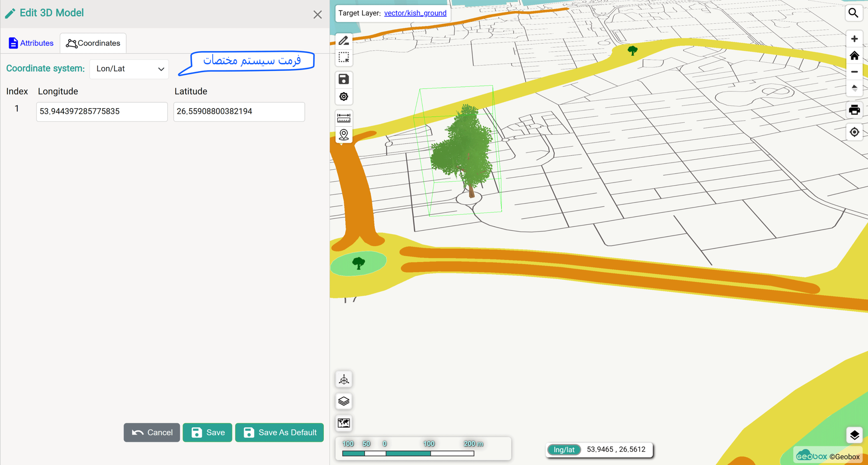The width and height of the screenshot is (868, 465).
Task: Select the 3D tree model on map
Action: pos(463,151)
